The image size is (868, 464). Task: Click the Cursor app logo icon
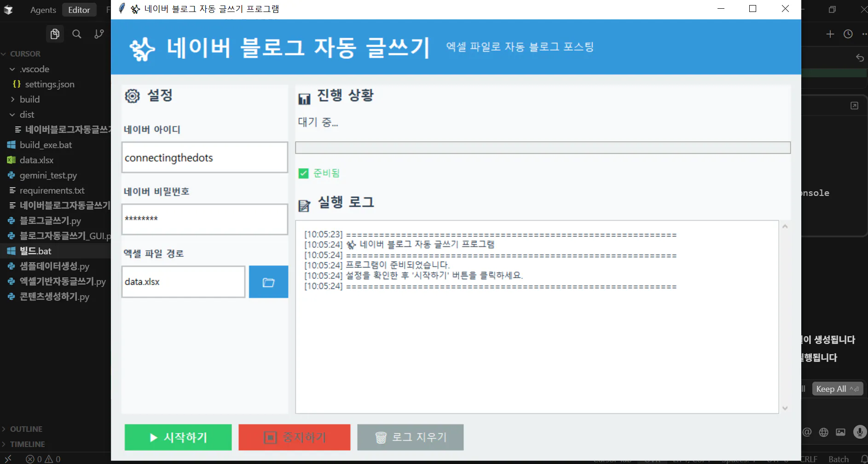point(8,10)
